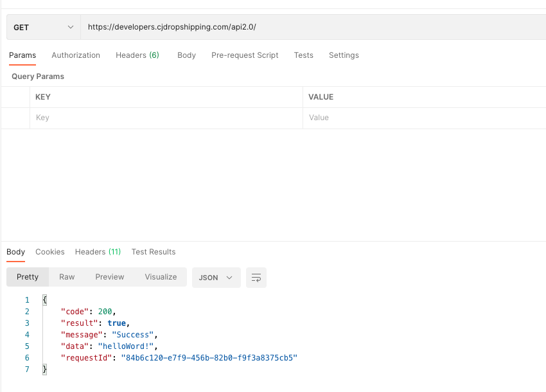Select the request Headers (6) tab
546x392 pixels.
137,55
